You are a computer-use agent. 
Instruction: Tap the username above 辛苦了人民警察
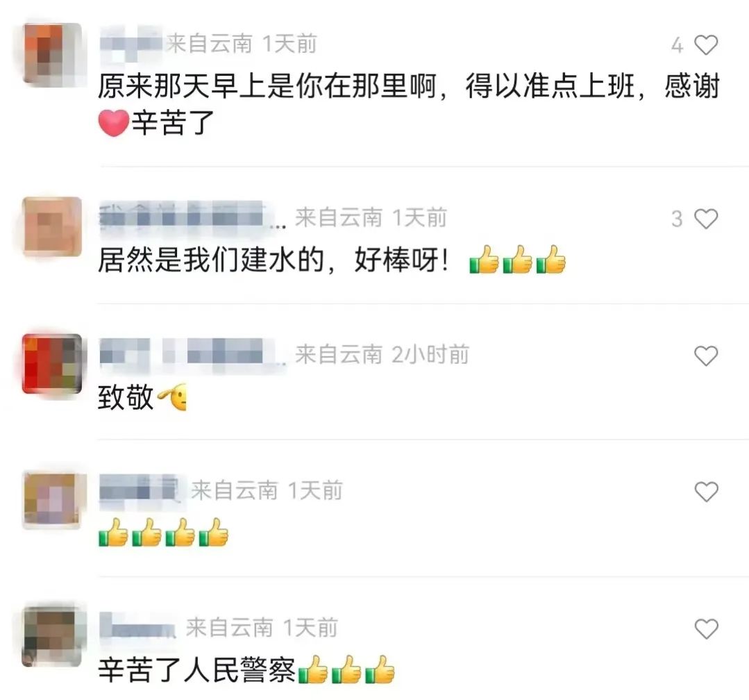[x=137, y=626]
